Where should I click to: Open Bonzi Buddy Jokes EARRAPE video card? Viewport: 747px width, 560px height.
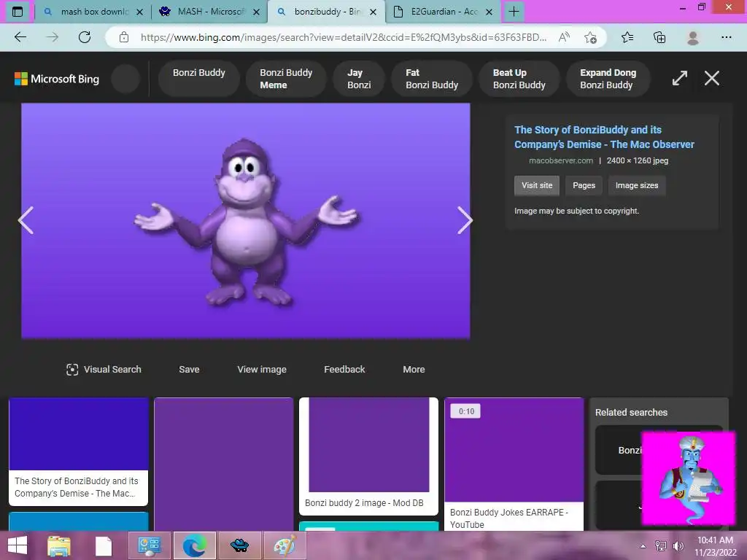(x=514, y=464)
